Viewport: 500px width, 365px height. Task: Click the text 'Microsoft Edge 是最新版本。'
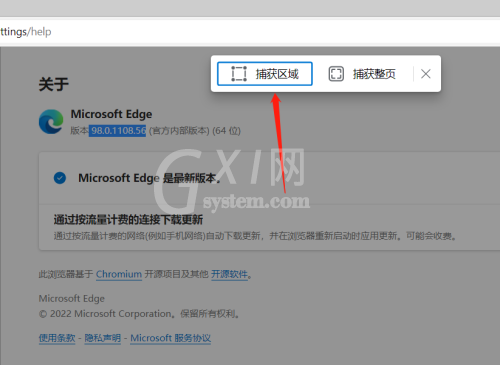(150, 178)
